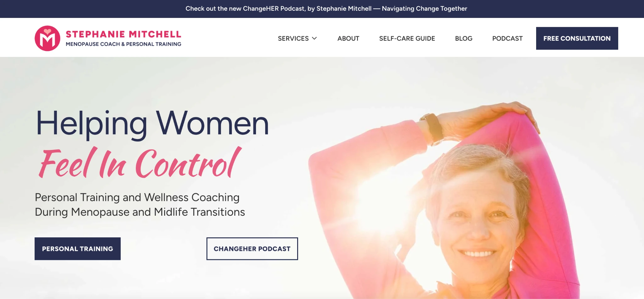Click the Menopause Coach & Personal Training tagline
644x299 pixels.
[x=123, y=44]
